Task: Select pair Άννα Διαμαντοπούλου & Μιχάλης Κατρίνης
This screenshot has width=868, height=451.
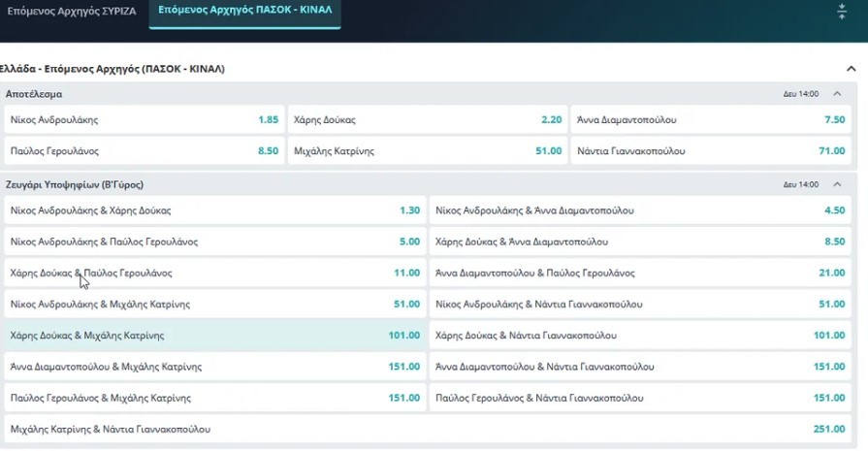Action: [215, 367]
